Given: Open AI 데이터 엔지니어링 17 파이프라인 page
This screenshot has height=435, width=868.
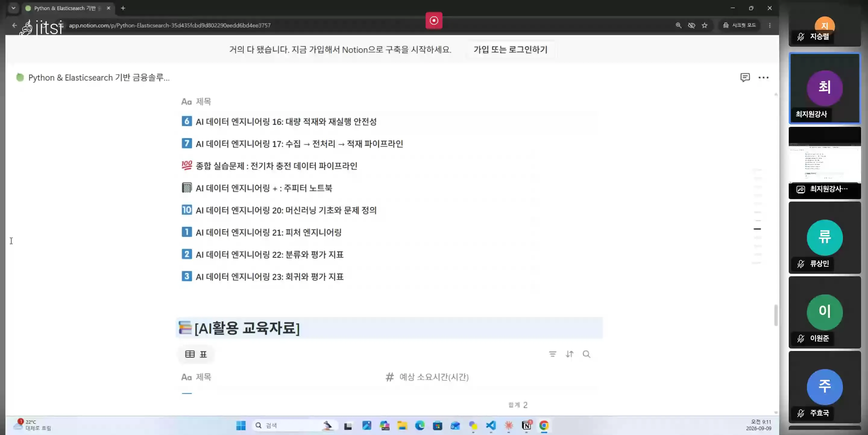Looking at the screenshot, I should 299,144.
